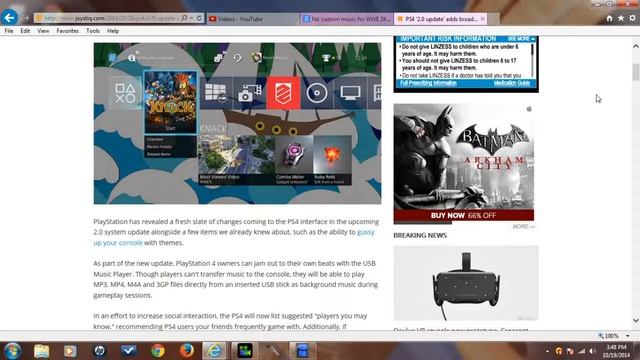Screen dimensions: 640x360
Task: Open the Windows Start button
Action: point(13,351)
